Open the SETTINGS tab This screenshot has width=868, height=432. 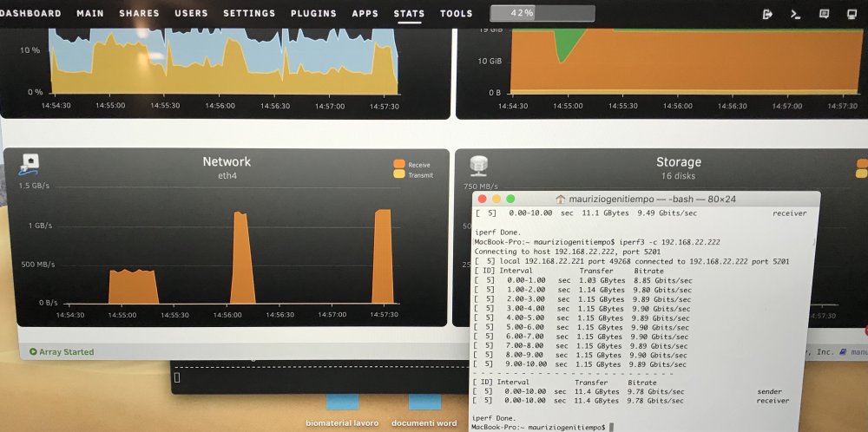(x=249, y=13)
